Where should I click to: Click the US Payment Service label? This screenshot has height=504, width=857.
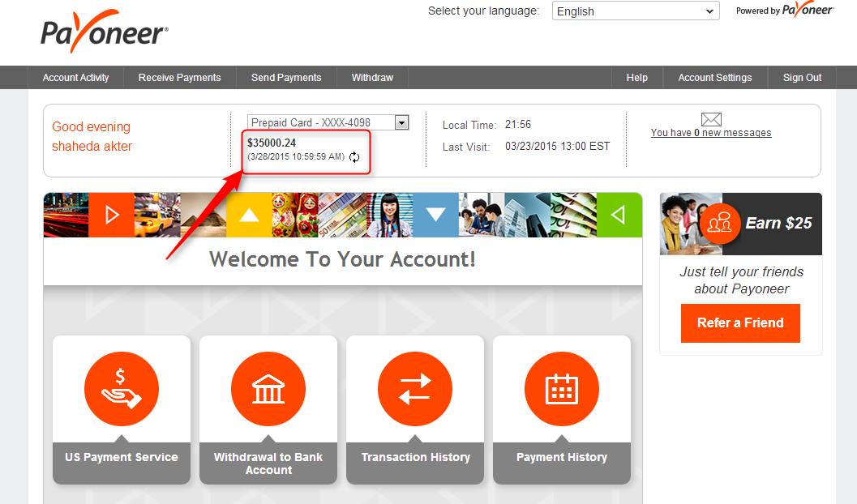point(122,457)
